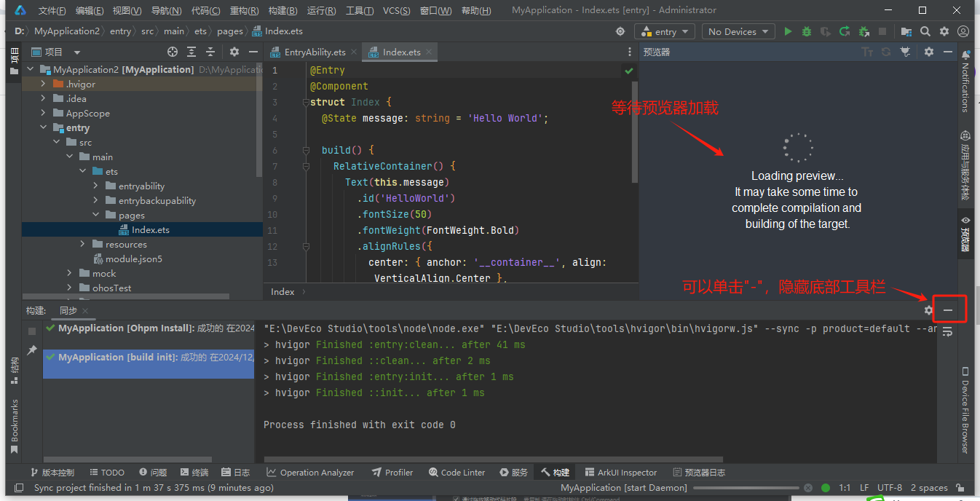Close the 同步 build tab

coord(86,311)
